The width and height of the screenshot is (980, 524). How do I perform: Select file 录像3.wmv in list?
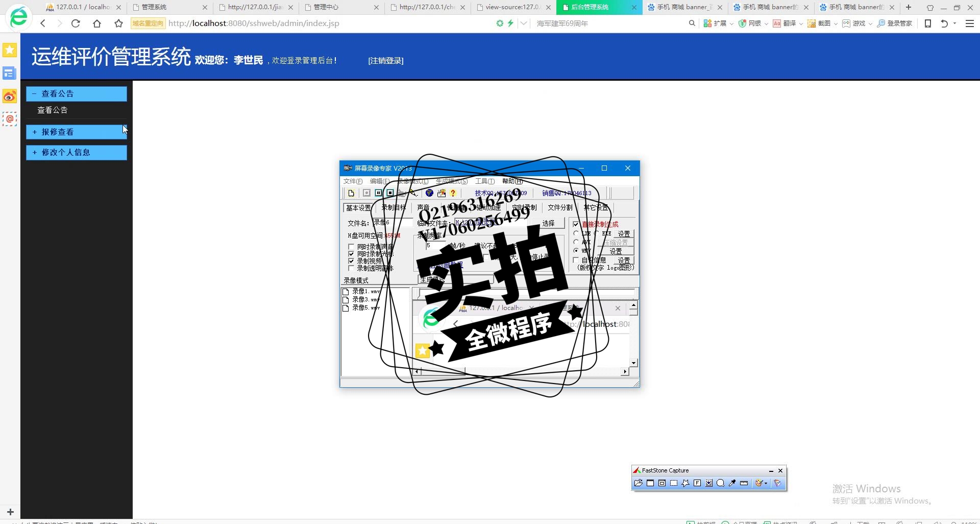click(361, 300)
